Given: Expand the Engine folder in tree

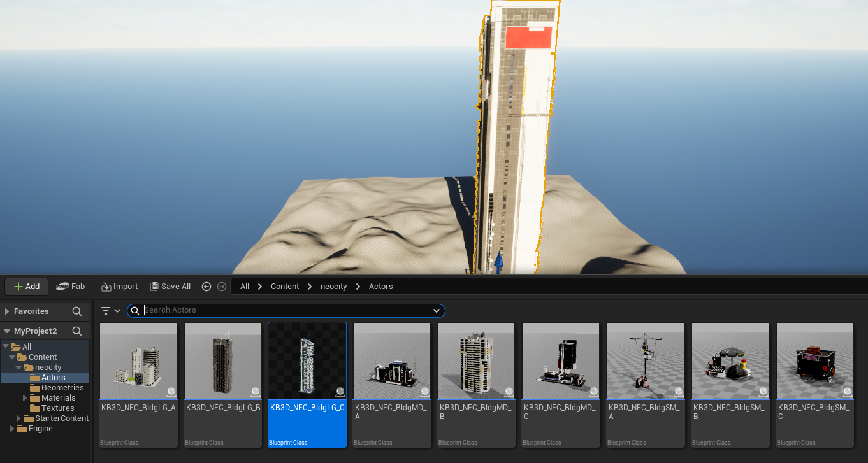Looking at the screenshot, I should tap(12, 429).
